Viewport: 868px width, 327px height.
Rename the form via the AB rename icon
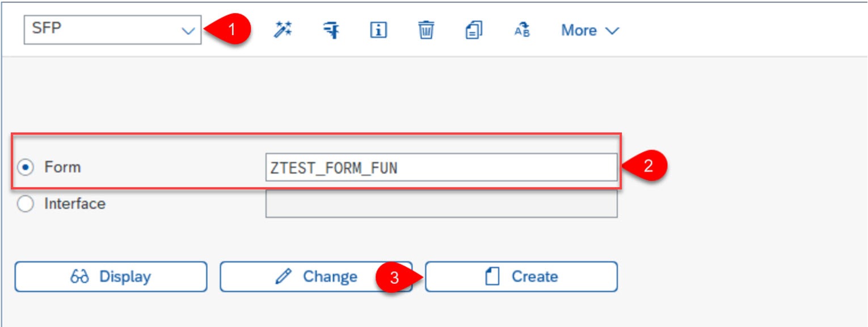coord(521,31)
